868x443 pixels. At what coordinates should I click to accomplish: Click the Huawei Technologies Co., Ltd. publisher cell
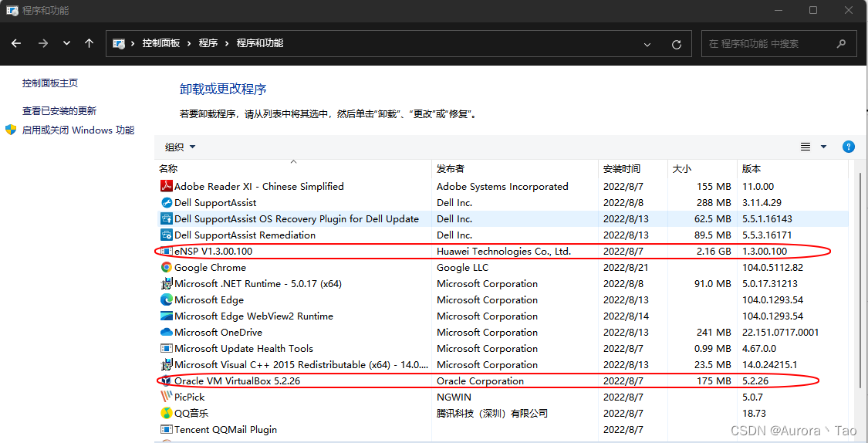click(x=504, y=252)
